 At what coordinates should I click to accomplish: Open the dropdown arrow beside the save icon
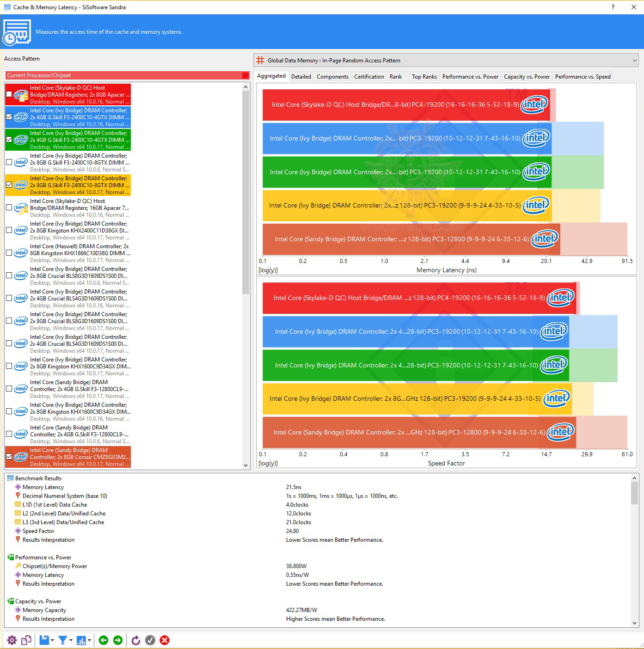52,640
